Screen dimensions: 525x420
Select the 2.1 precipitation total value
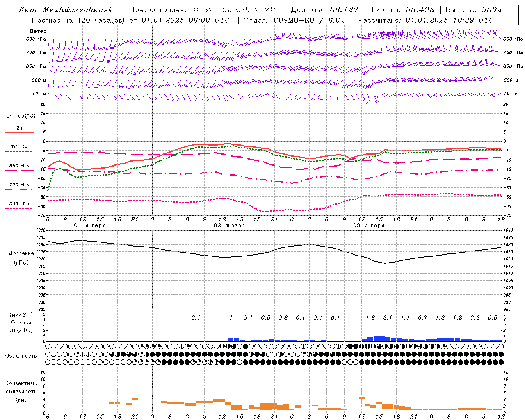click(x=388, y=317)
